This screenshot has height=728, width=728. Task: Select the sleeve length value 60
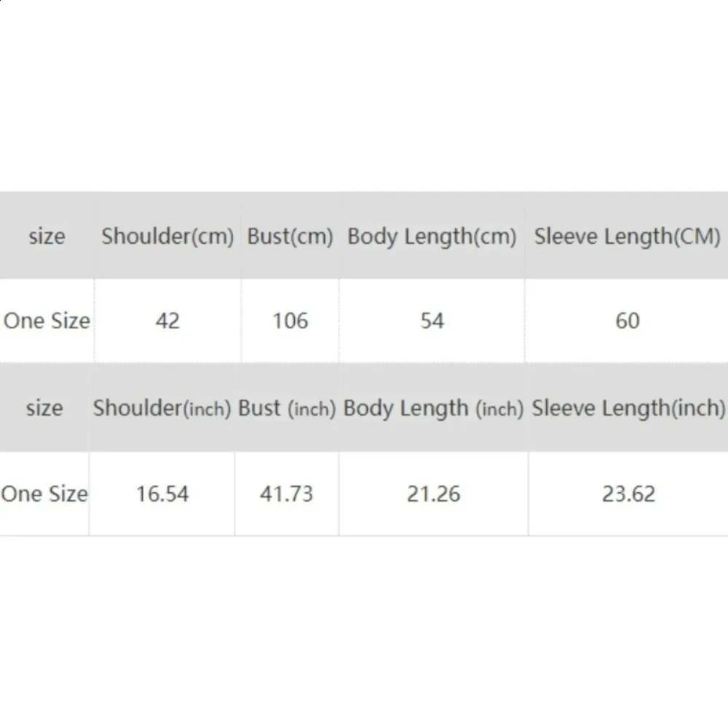pos(627,321)
